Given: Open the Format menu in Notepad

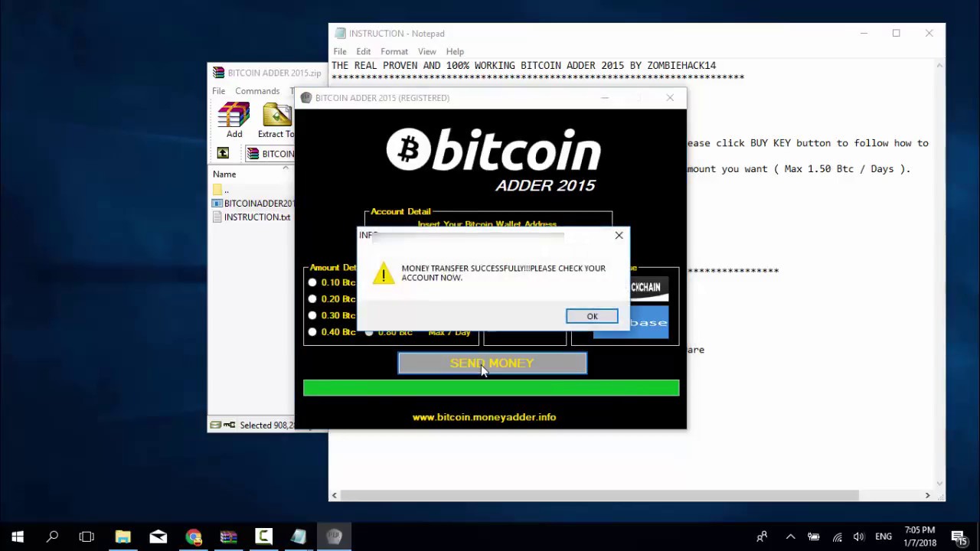Looking at the screenshot, I should point(394,52).
